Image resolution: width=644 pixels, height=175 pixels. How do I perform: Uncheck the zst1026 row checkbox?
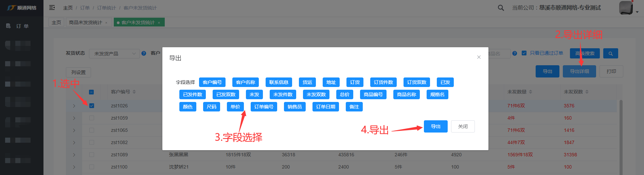click(x=92, y=106)
